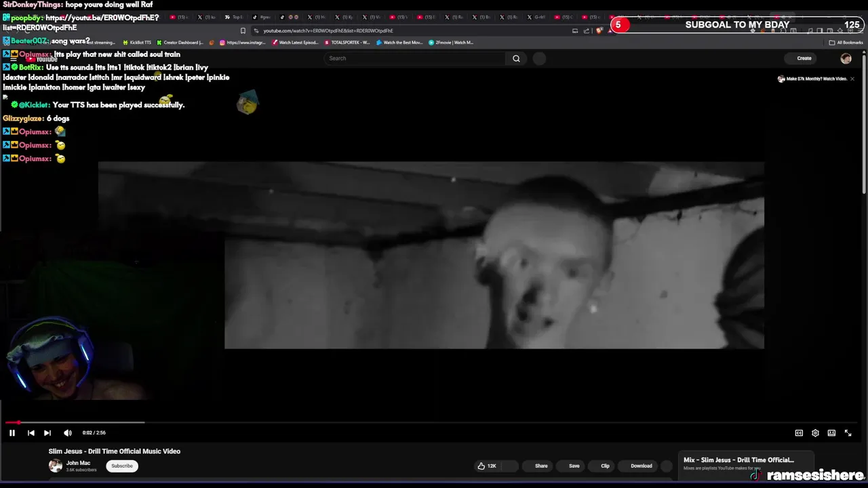The image size is (868, 488).
Task: Pause the Slim Jesus video
Action: 12,432
